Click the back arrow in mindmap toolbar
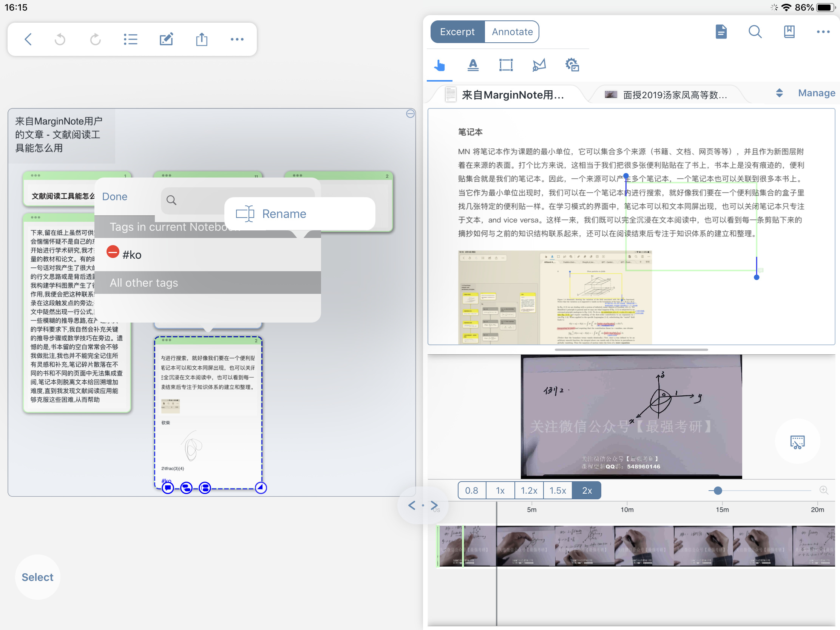The image size is (840, 630). click(x=28, y=39)
